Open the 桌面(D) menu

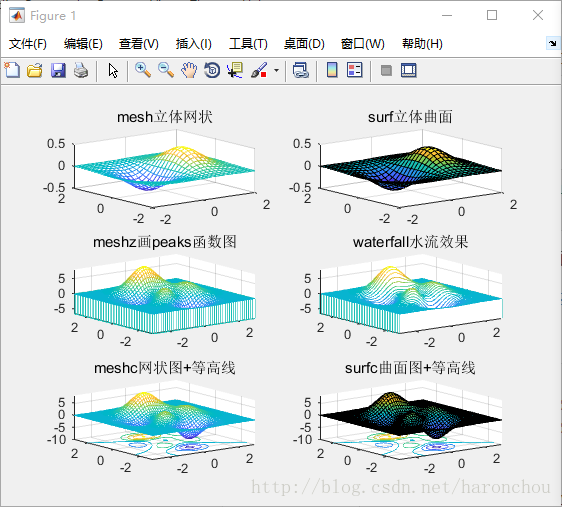tap(304, 44)
